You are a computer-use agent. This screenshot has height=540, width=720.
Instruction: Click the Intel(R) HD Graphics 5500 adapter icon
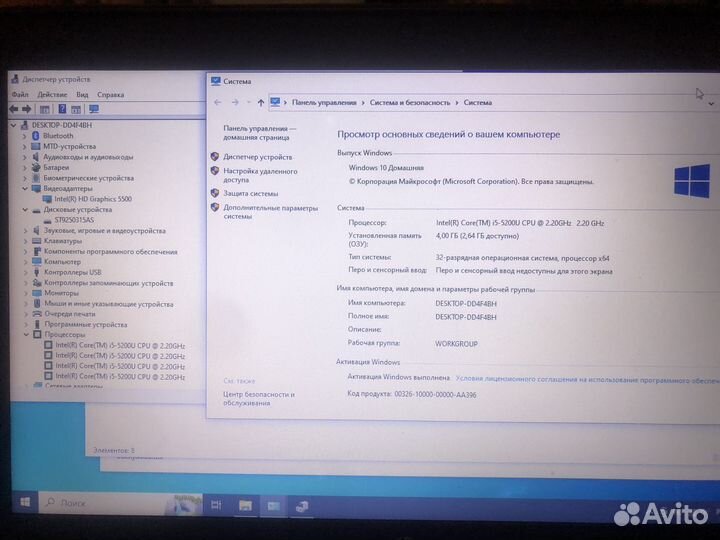coord(47,199)
